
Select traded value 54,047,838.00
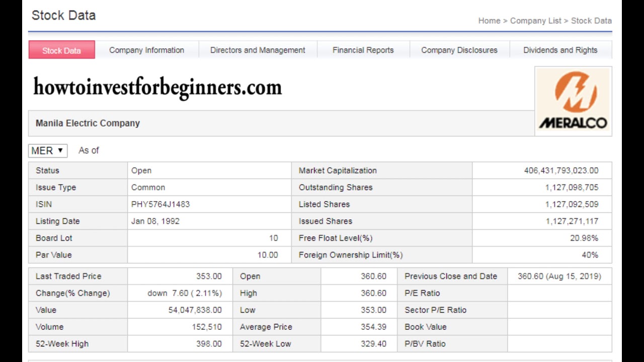pyautogui.click(x=195, y=310)
